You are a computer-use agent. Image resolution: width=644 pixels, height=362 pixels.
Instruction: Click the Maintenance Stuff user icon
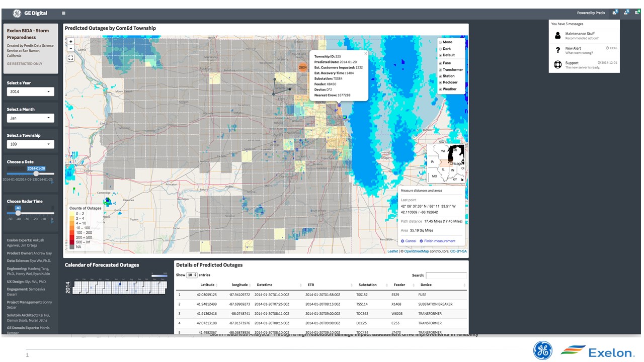point(557,36)
